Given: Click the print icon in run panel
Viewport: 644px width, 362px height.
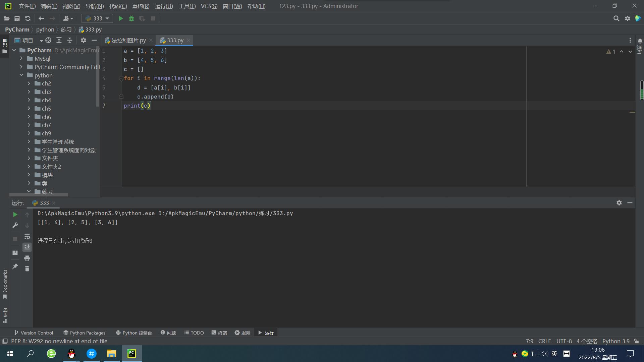Looking at the screenshot, I should 27,258.
